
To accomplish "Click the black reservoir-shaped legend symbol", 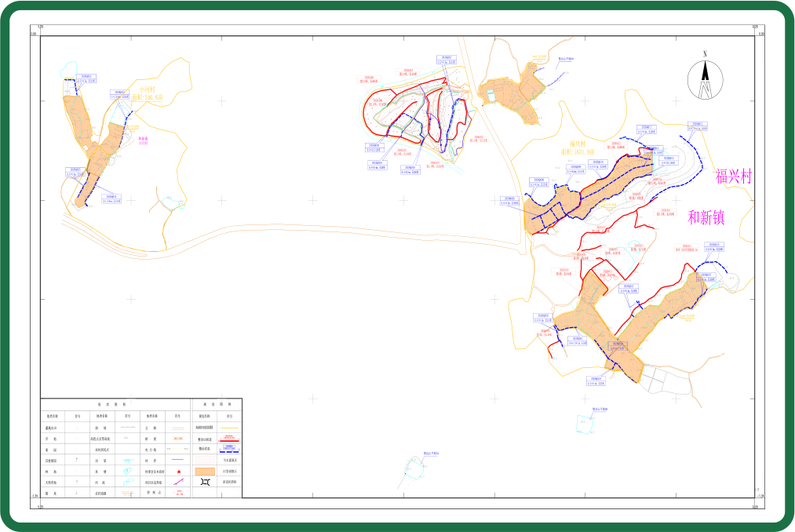I will pos(205,482).
